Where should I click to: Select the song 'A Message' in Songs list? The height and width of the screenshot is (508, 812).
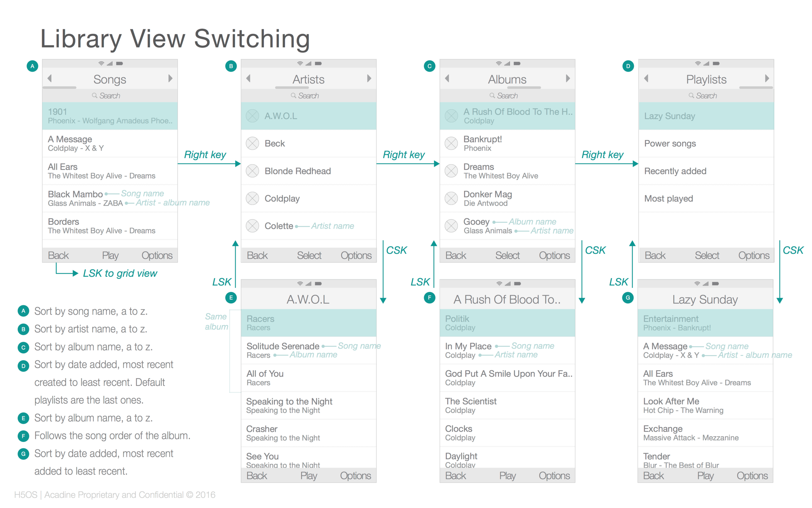[x=110, y=143]
